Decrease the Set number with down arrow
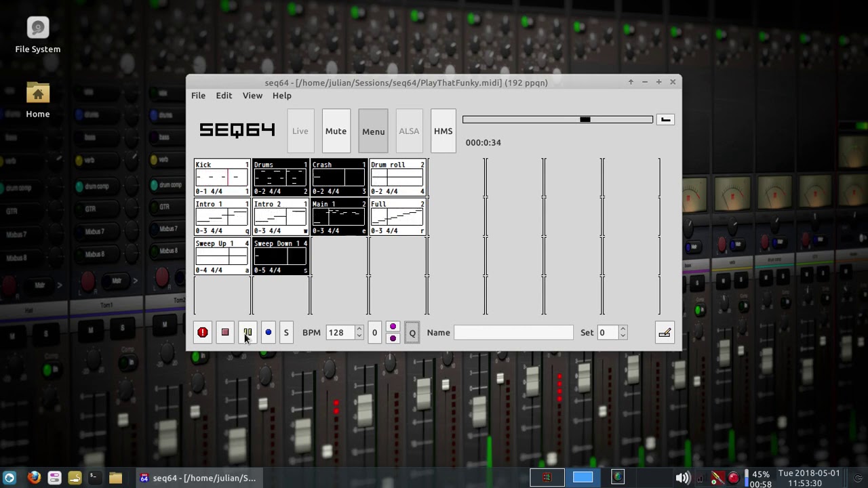The image size is (868, 488). [623, 336]
